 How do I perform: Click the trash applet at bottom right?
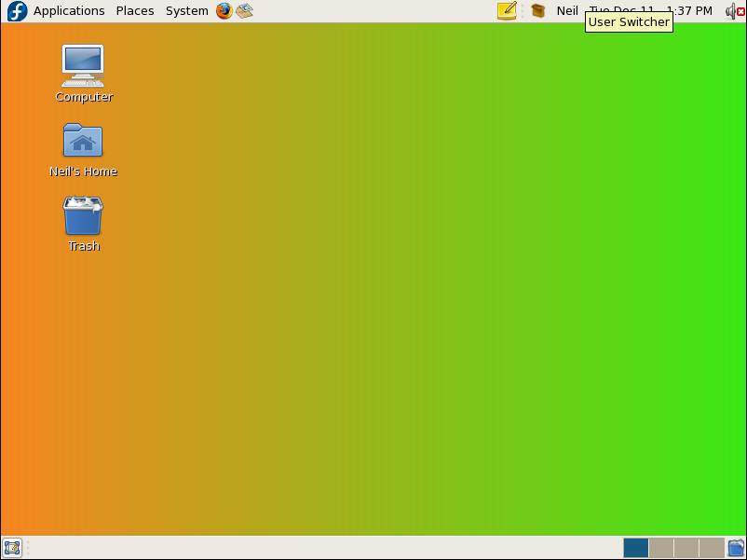point(735,548)
